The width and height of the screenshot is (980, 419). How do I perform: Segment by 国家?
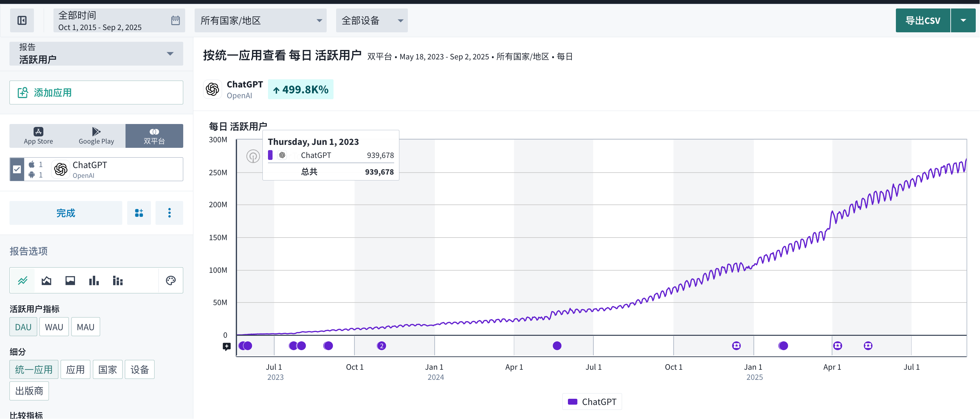(108, 370)
